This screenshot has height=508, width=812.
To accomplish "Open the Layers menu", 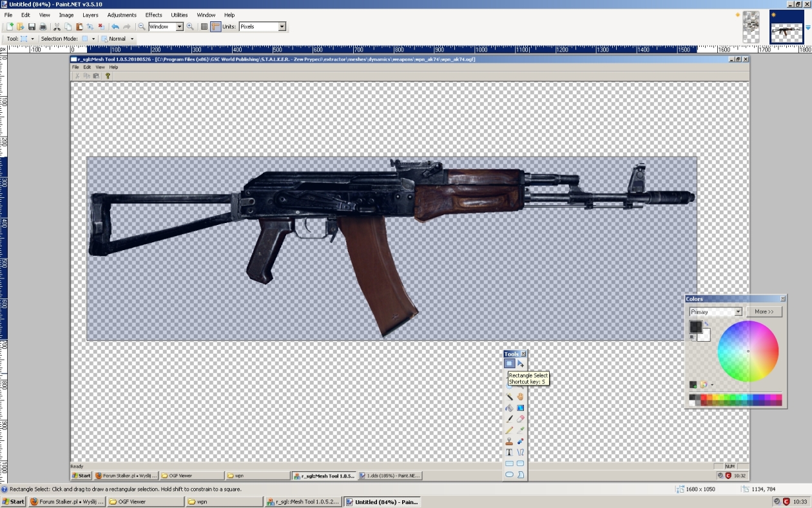I will 90,15.
